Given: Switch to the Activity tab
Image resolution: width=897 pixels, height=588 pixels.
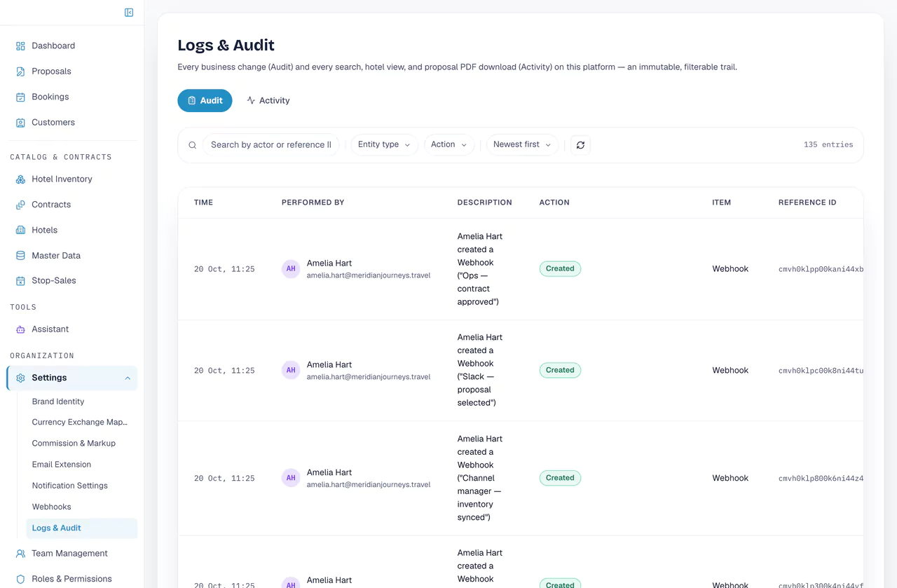Looking at the screenshot, I should (268, 100).
